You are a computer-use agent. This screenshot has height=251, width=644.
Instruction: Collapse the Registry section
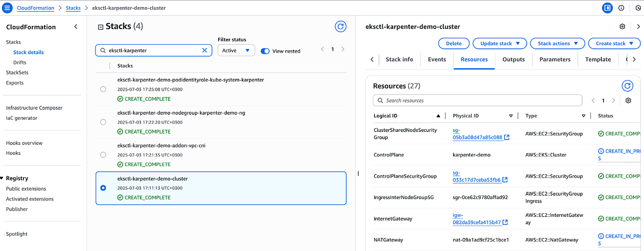tap(2, 178)
